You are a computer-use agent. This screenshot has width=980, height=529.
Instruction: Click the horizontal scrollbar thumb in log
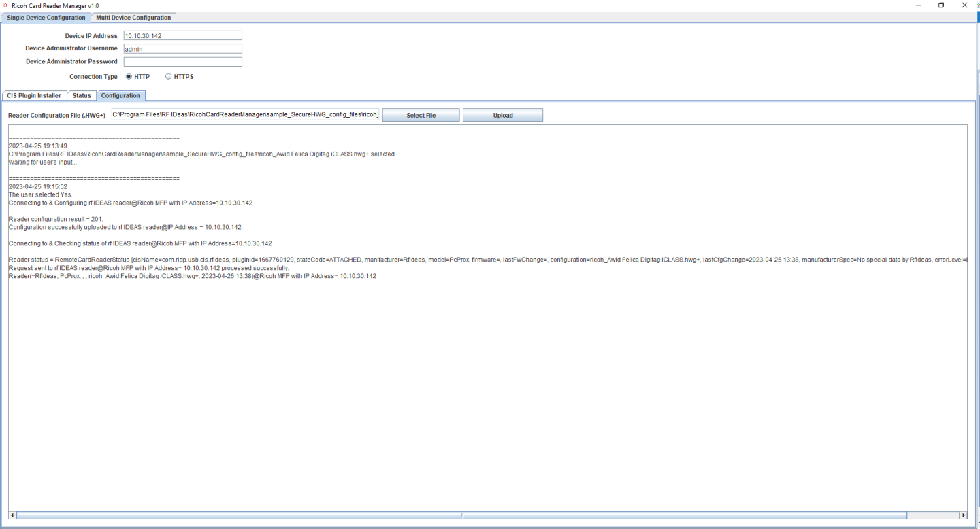[462, 515]
